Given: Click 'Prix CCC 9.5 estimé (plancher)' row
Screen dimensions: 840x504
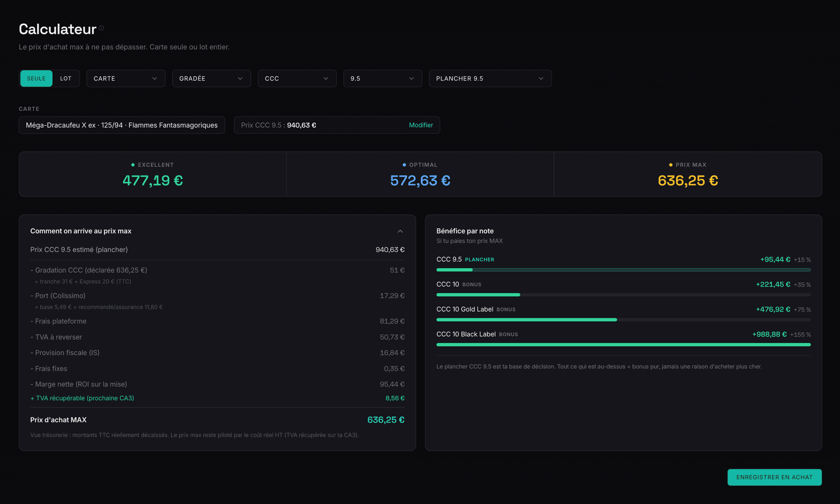Looking at the screenshot, I should (x=217, y=250).
